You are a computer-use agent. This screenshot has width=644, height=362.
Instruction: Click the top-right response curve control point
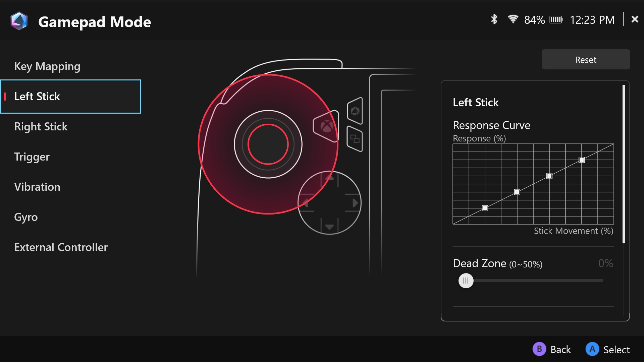coord(582,160)
